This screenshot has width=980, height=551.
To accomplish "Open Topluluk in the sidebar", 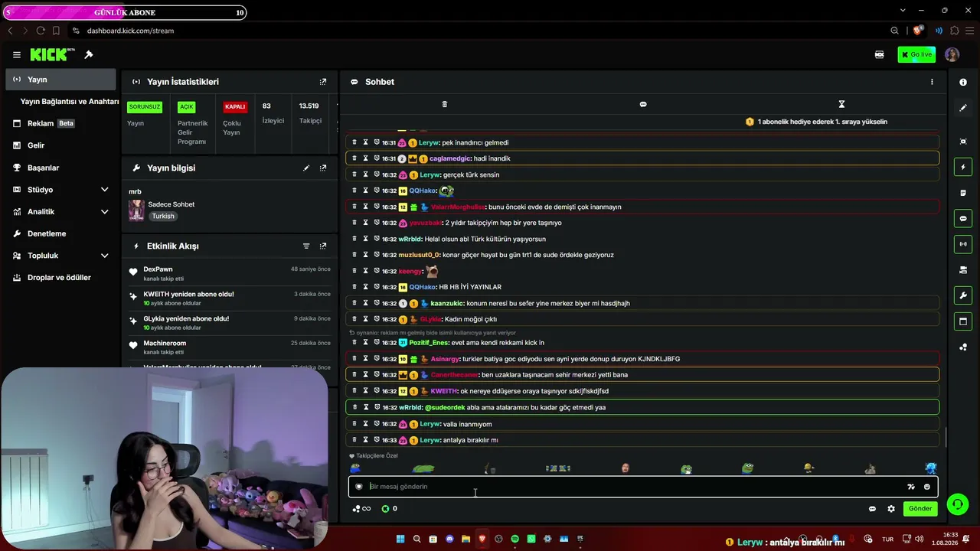I will pyautogui.click(x=43, y=256).
